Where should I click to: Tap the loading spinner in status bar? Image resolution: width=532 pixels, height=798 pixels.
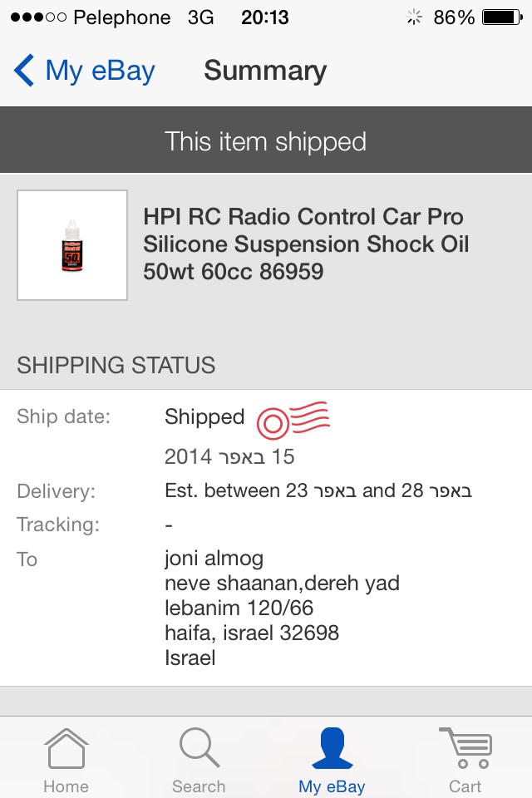[414, 17]
